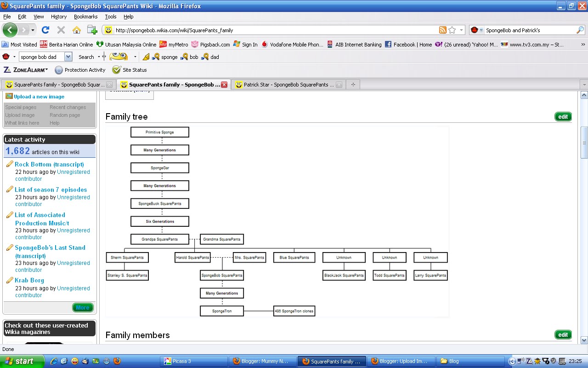Open Yahoo Mail unread bookmark
588x368 pixels.
click(466, 45)
